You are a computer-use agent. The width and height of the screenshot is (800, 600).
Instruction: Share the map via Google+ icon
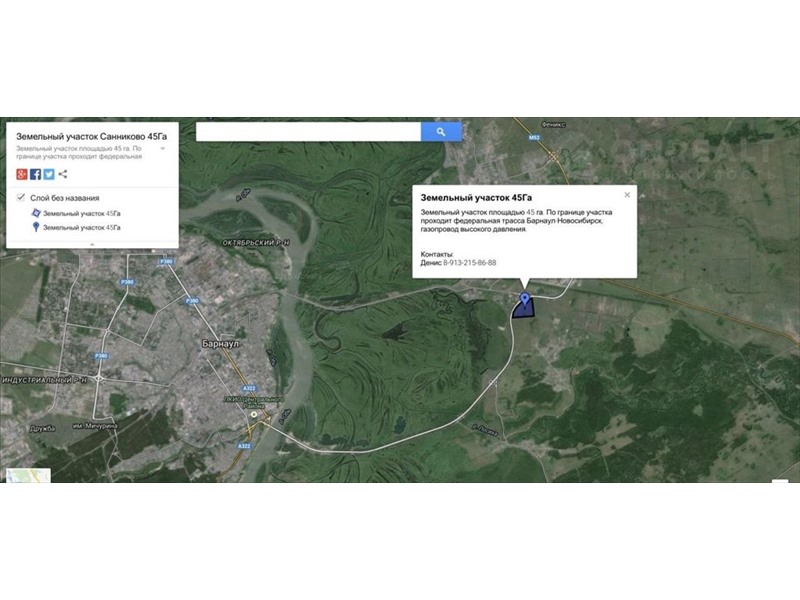click(22, 174)
